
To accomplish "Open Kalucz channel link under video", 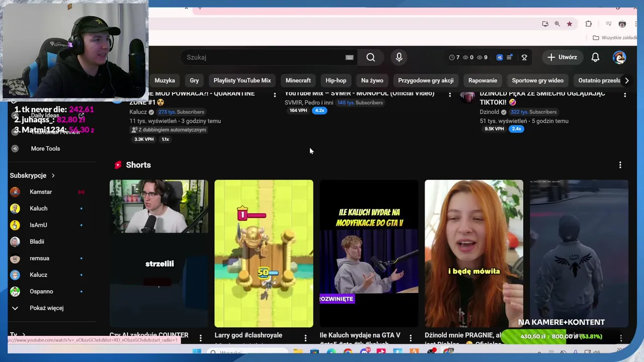I will tap(138, 112).
